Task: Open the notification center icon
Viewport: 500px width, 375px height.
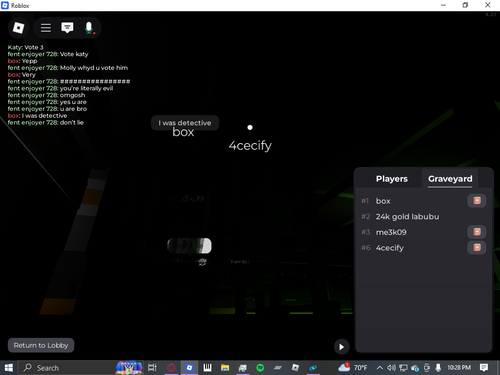Action: [484, 368]
